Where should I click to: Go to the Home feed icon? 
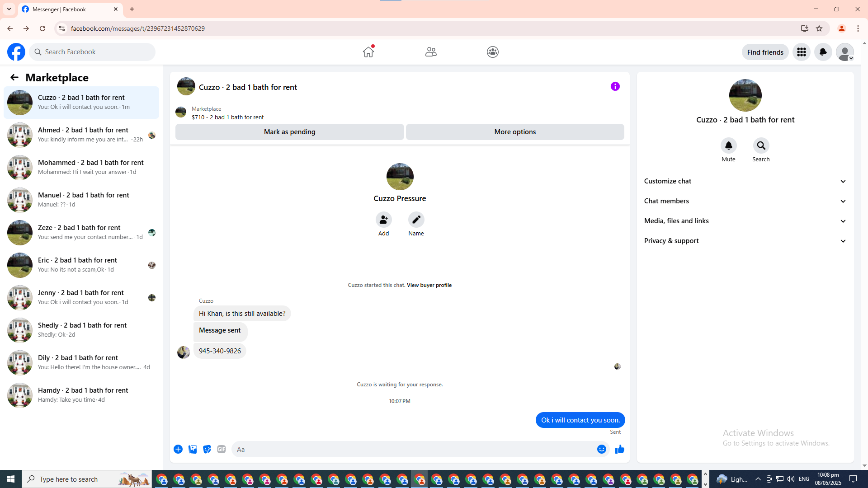368,52
